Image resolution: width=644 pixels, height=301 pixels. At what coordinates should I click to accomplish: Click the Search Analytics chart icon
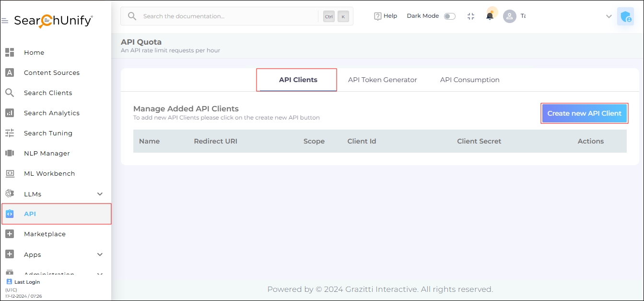[x=10, y=113]
